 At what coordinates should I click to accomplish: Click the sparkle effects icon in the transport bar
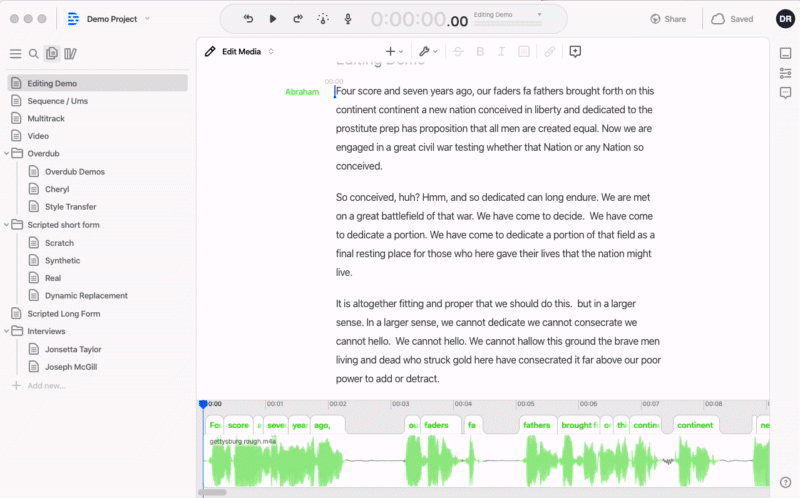323,19
